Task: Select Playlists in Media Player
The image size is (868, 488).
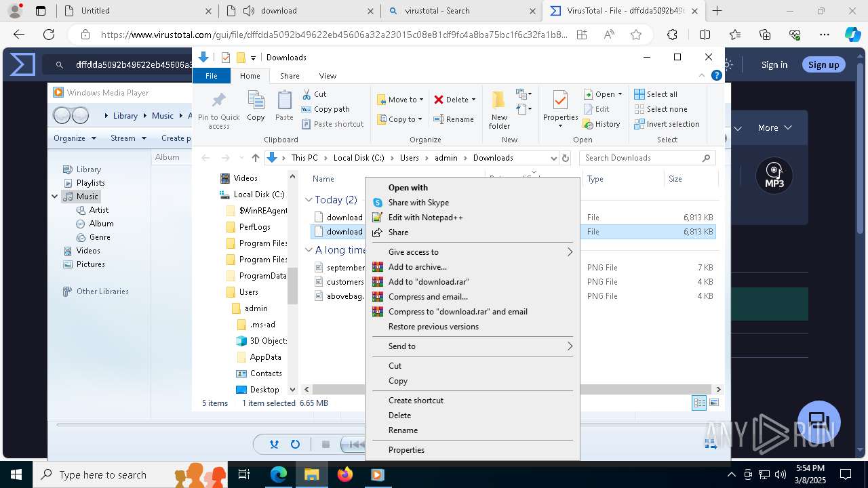Action: click(x=91, y=183)
